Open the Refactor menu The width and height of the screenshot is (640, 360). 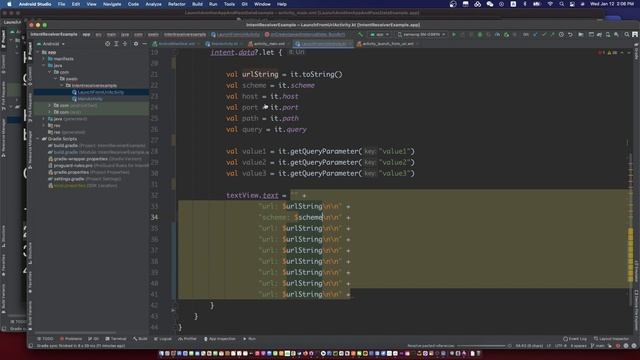click(177, 4)
